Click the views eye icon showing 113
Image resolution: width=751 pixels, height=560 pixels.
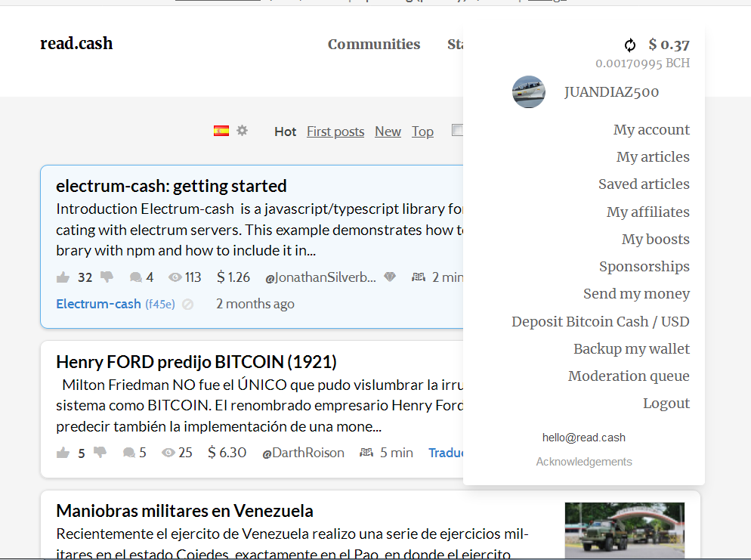[175, 277]
